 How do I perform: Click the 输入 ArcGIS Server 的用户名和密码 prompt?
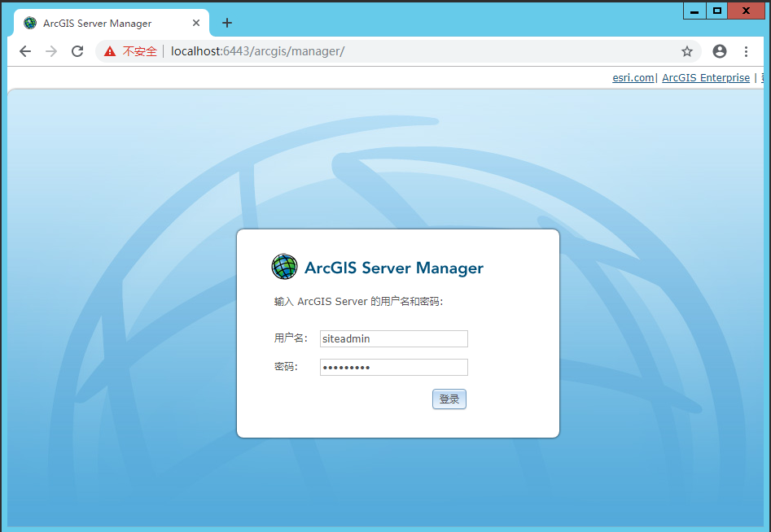click(358, 302)
